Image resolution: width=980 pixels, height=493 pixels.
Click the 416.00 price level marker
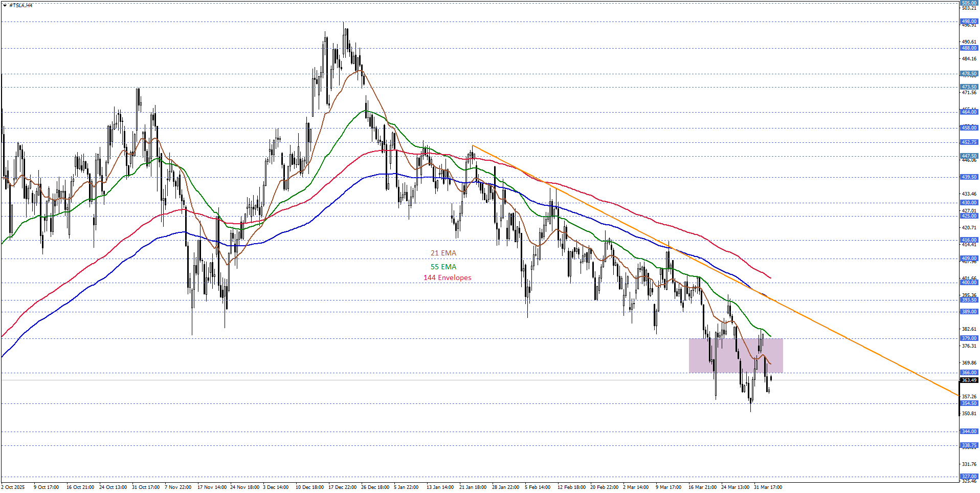click(969, 240)
